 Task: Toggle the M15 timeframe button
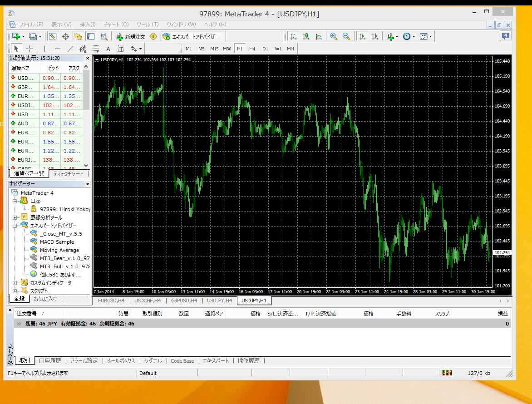214,49
